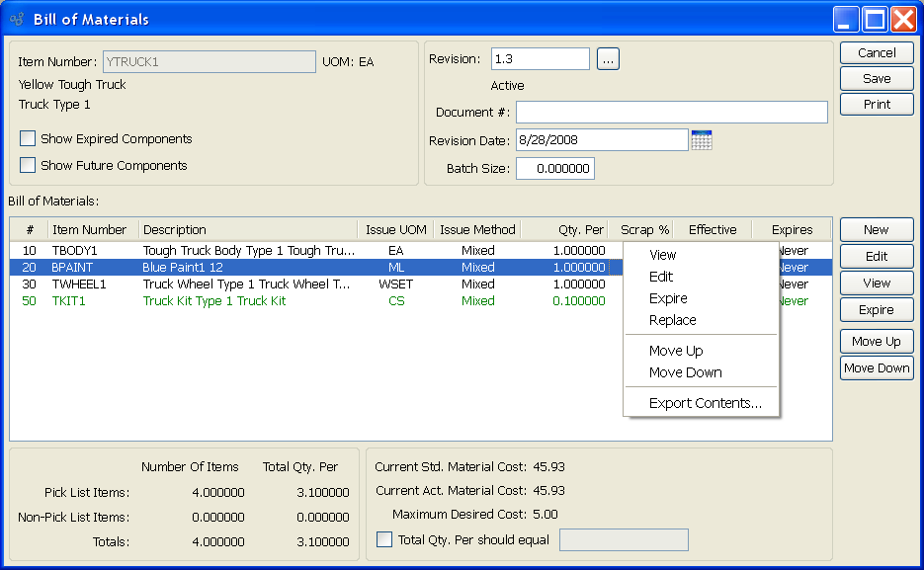The width and height of the screenshot is (924, 570).
Task: Sort by Item Number column header
Action: [x=91, y=230]
